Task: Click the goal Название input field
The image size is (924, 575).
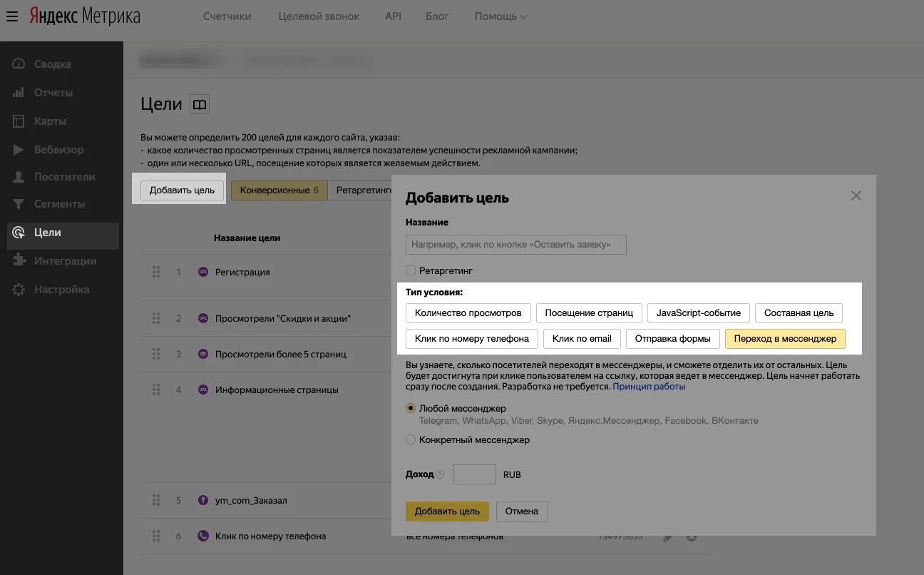Action: click(516, 245)
